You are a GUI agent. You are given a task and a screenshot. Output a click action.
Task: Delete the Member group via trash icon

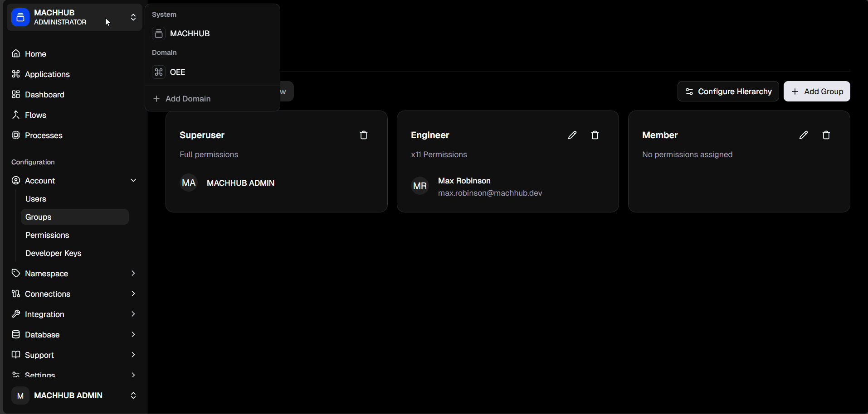tap(826, 135)
